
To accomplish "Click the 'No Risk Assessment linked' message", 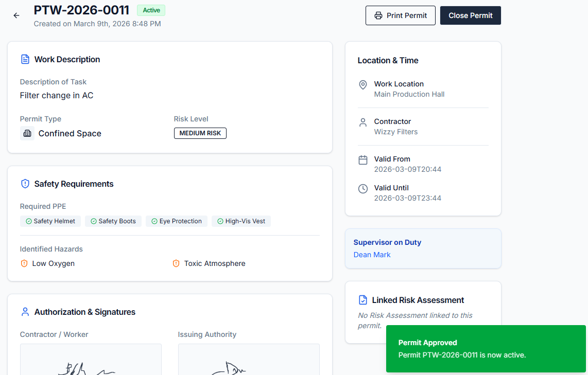I will [x=415, y=320].
